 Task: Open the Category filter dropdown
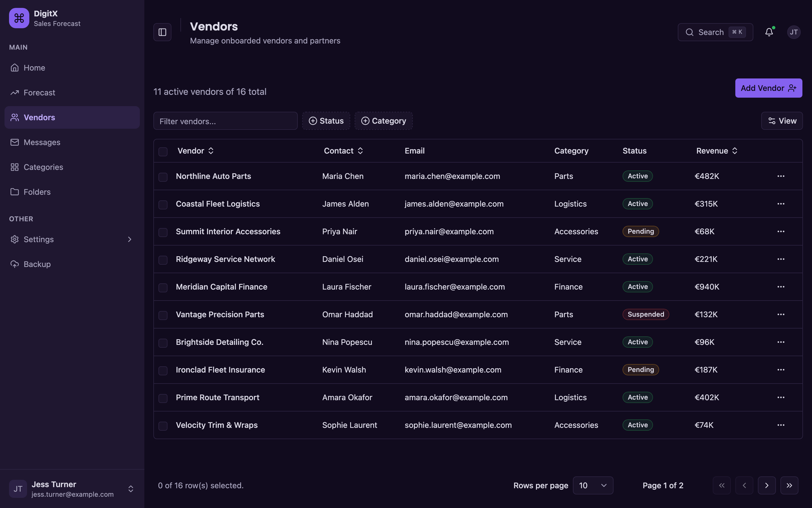(x=383, y=121)
